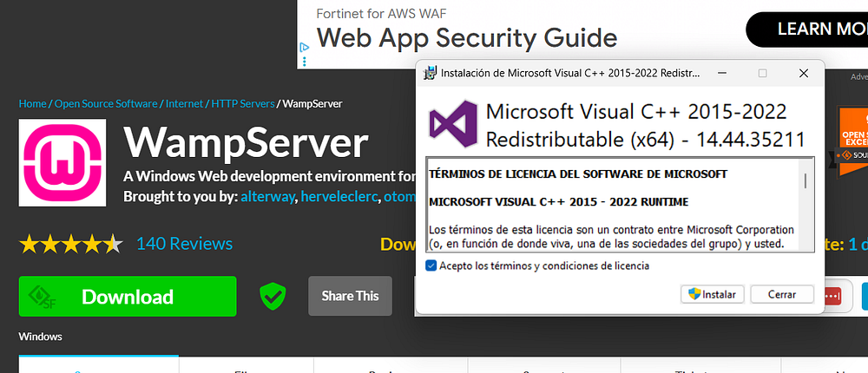Minimize the Visual C++ installer window
The width and height of the screenshot is (868, 373).
click(x=721, y=73)
